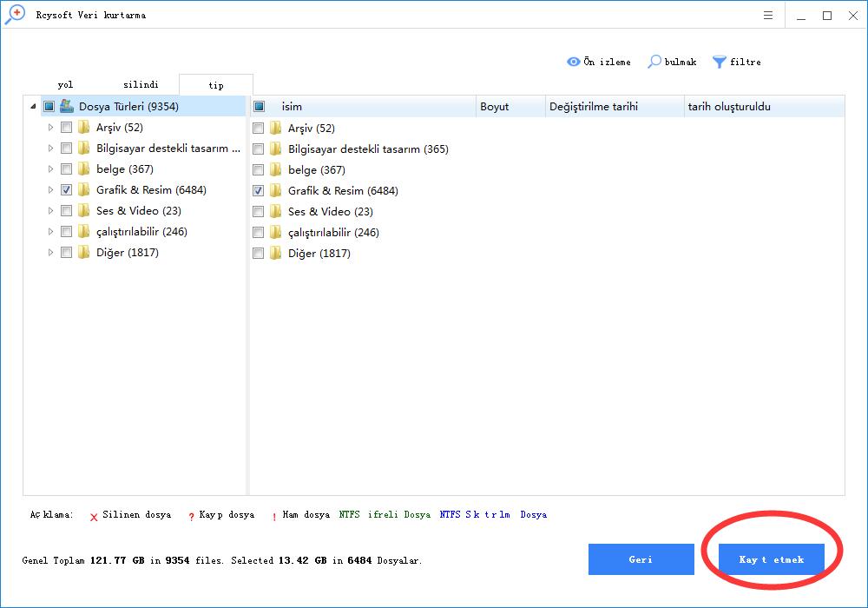Sort by Değiştirilme tarihi column
Viewport: 868px width, 608px height.
pyautogui.click(x=615, y=106)
